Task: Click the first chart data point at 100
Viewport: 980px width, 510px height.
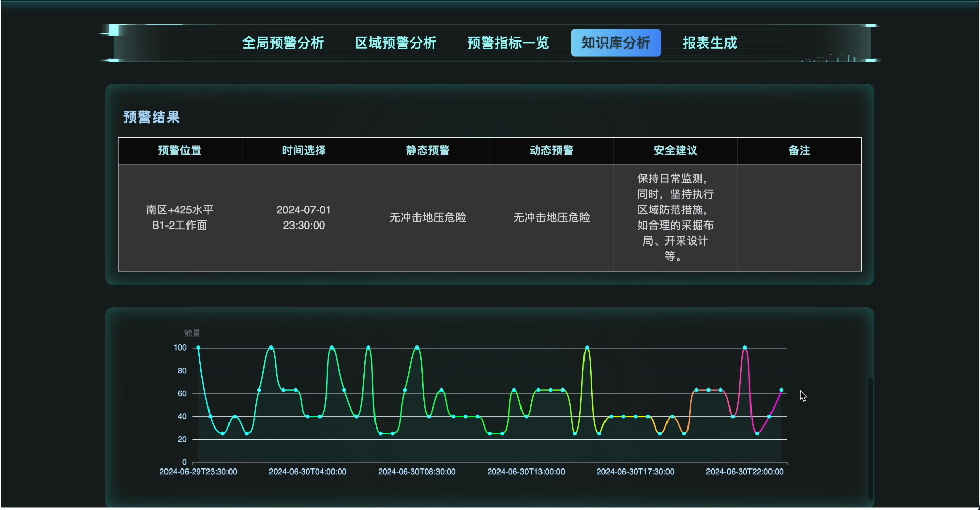Action: click(x=198, y=348)
